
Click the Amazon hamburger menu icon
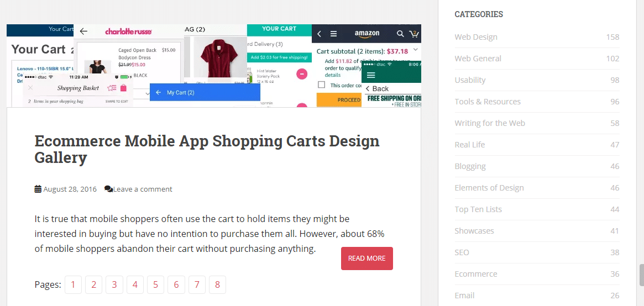(334, 34)
